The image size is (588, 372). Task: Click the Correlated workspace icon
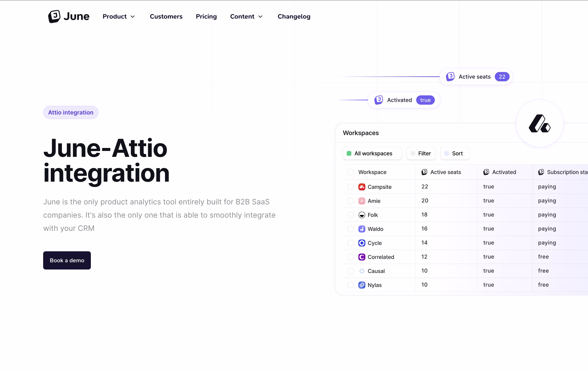click(x=362, y=257)
